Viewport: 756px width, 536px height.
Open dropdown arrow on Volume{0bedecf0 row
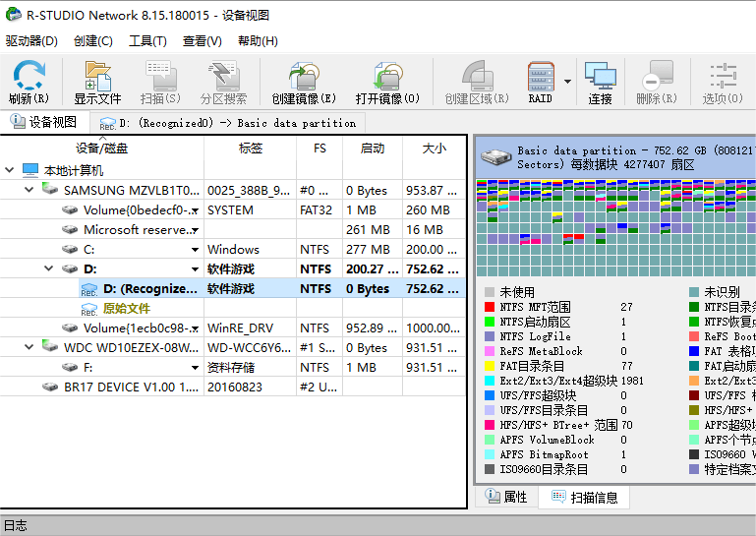[195, 210]
